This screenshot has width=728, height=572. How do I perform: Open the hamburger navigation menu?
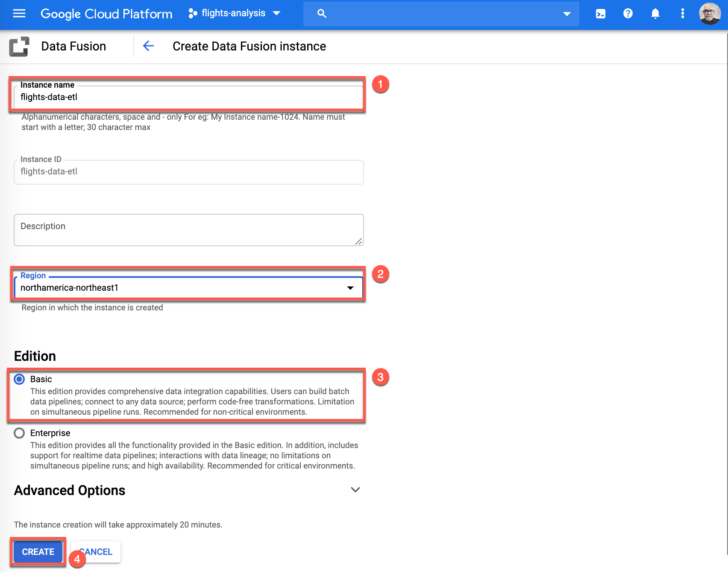tap(19, 14)
